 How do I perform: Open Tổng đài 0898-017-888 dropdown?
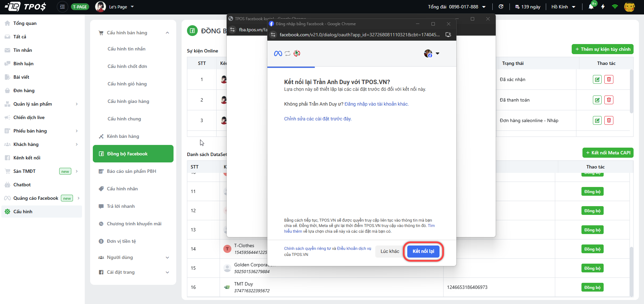pyautogui.click(x=457, y=7)
